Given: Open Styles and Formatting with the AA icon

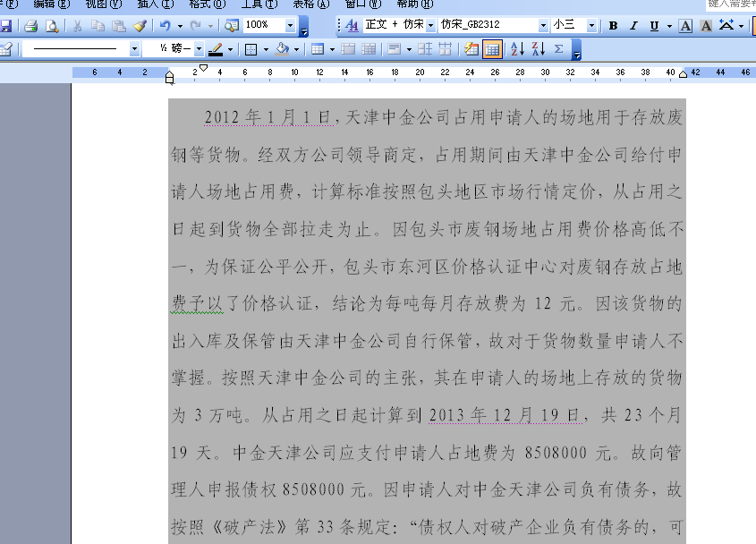Looking at the screenshot, I should 353,25.
